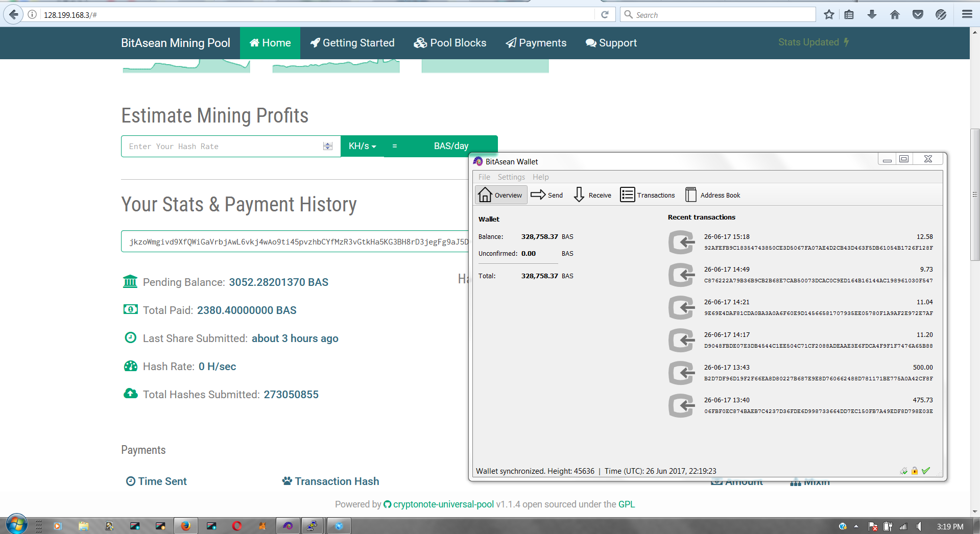Open the Home tab of mining pool
The width and height of the screenshot is (980, 534).
[x=270, y=43]
